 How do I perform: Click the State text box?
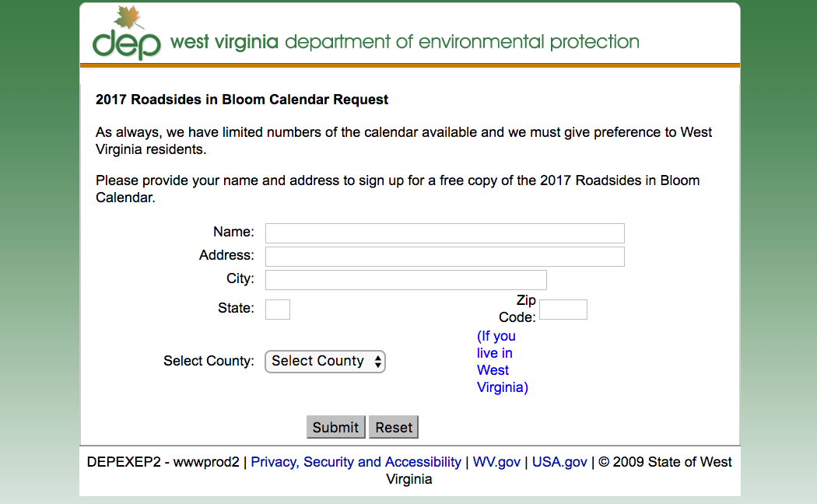point(278,310)
